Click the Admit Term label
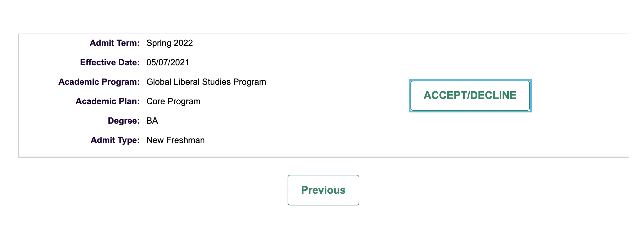Screen dimensions: 644x239 coord(114,43)
